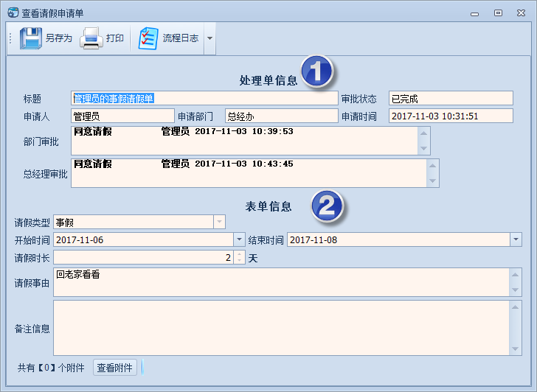Click the 共有【0】个附件 text
Image resolution: width=537 pixels, height=392 pixels.
click(51, 368)
